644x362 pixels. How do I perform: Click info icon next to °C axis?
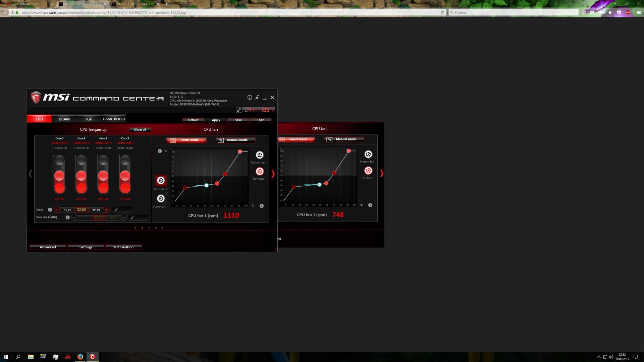262,206
